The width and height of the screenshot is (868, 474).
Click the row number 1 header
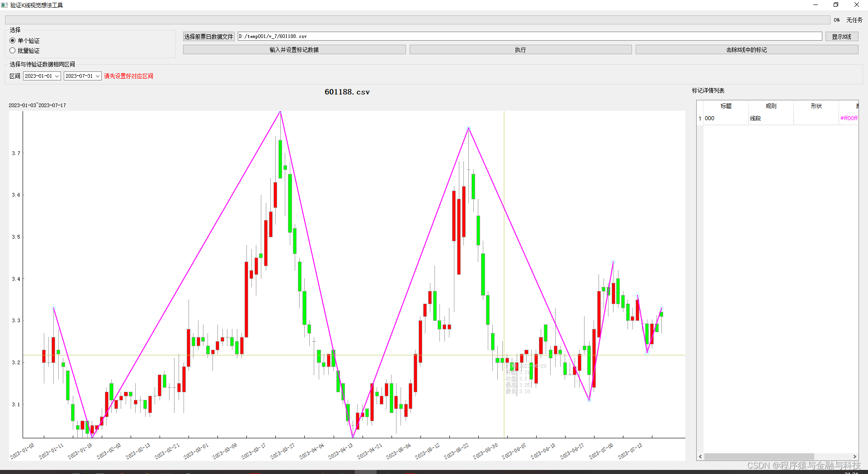click(x=700, y=118)
